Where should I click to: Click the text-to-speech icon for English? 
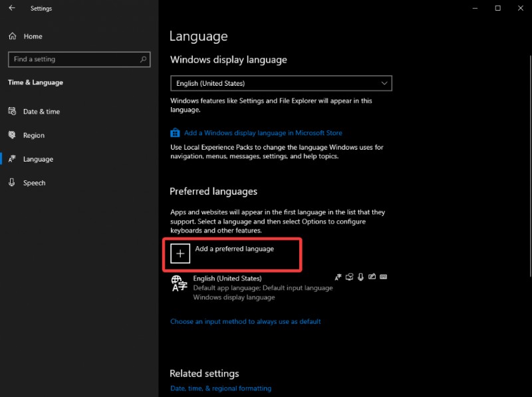[x=350, y=277]
